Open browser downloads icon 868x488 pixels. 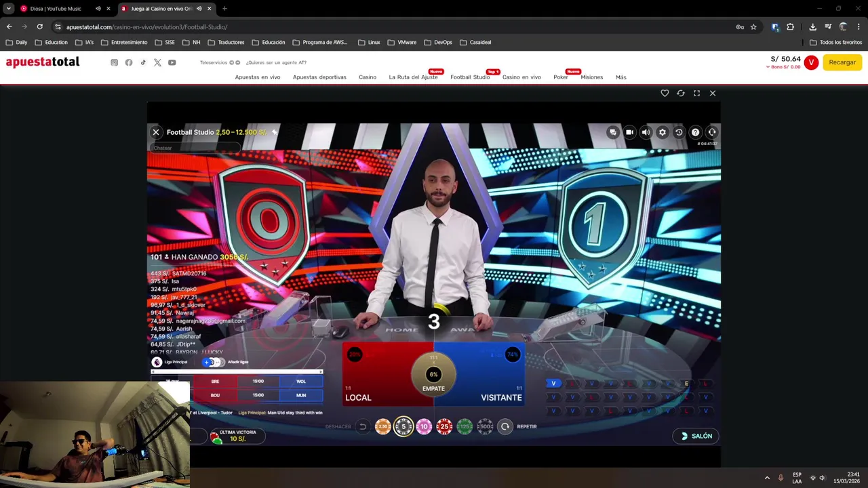click(812, 27)
